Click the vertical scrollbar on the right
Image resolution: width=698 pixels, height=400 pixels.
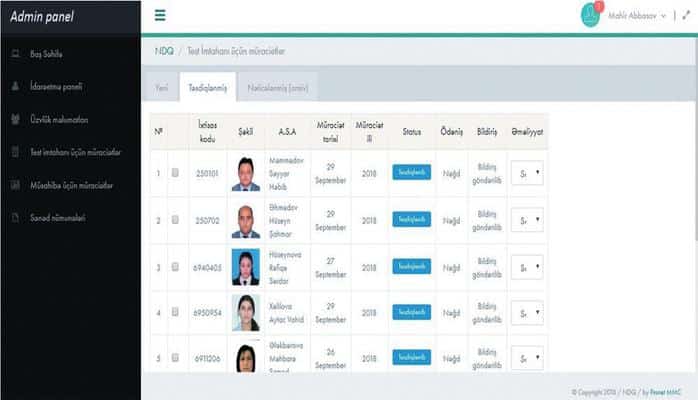(694, 150)
